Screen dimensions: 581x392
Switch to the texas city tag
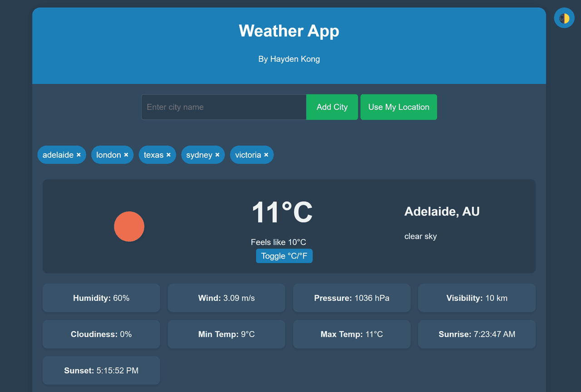click(153, 155)
